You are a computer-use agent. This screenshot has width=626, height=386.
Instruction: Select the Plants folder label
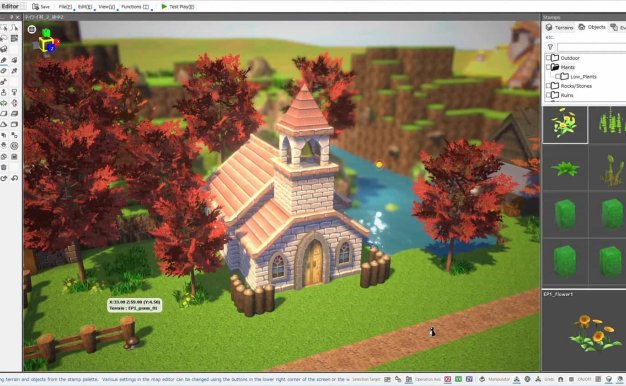tap(567, 67)
